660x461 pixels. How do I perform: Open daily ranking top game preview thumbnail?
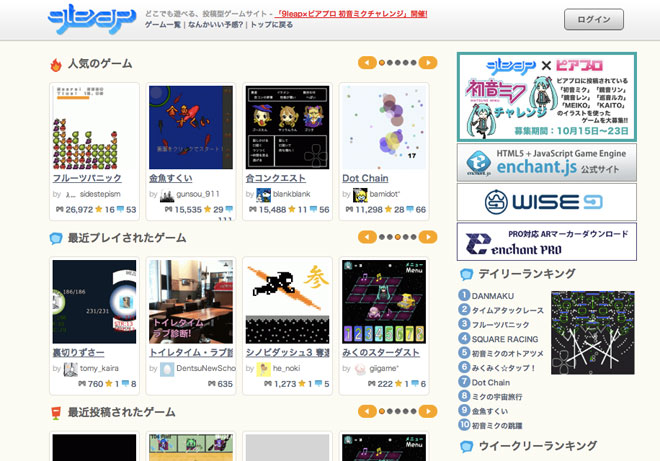593,333
